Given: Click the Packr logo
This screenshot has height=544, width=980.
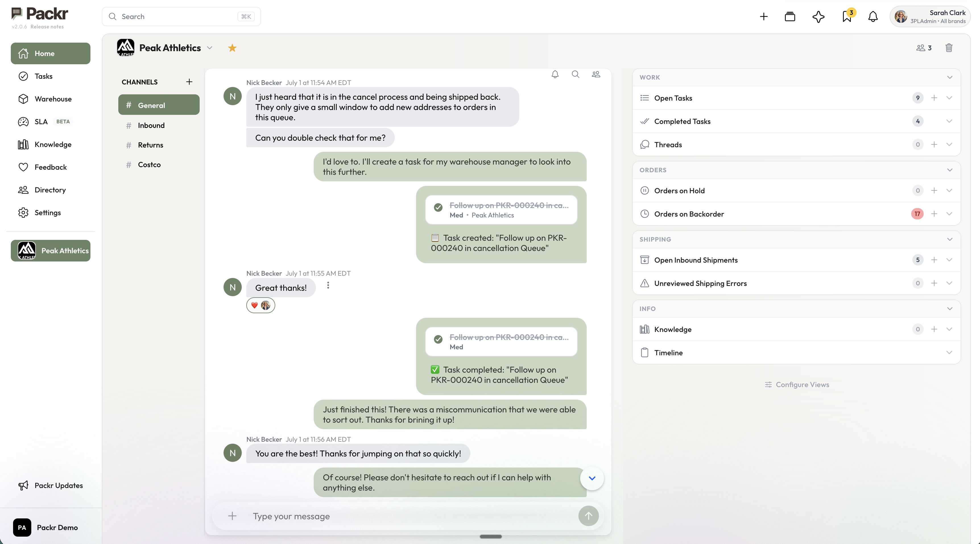Looking at the screenshot, I should pos(40,14).
